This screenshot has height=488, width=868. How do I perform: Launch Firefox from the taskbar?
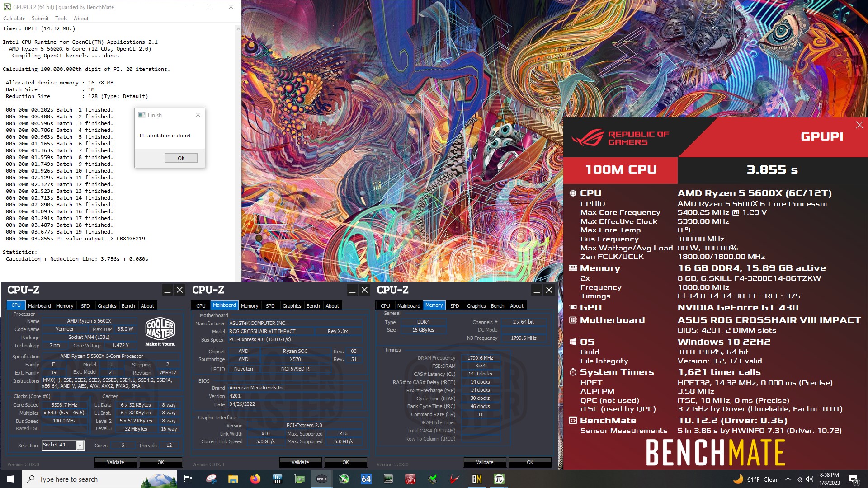[255, 479]
